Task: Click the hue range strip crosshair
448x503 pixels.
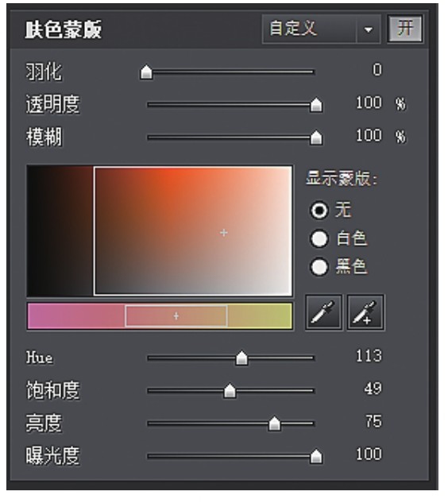Action: 176,316
